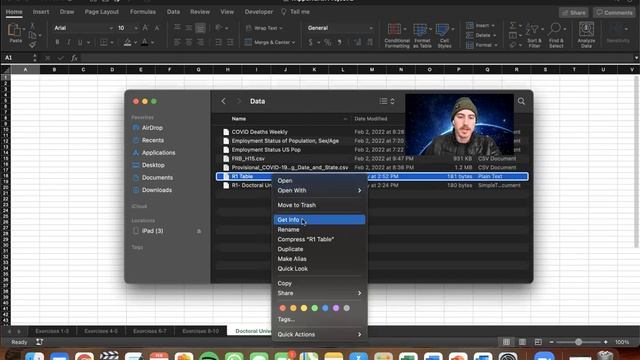Click the Increase Decimal icon
The image size is (640, 360).
pos(358,42)
